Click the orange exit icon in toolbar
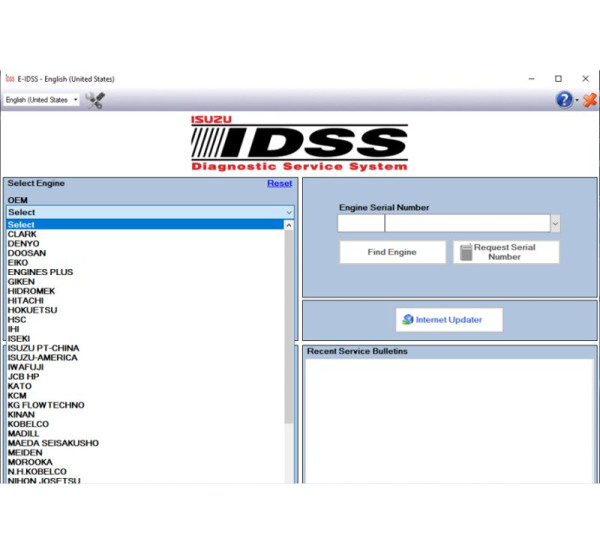The height and width of the screenshot is (554, 600). click(590, 100)
